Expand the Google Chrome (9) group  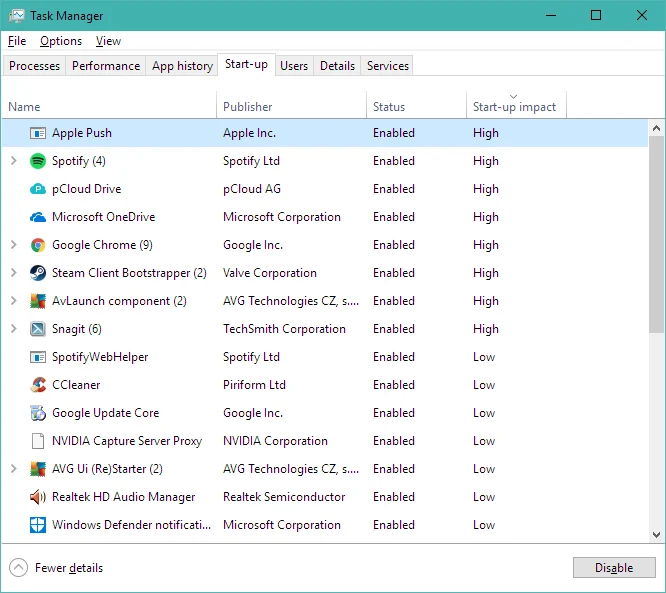(14, 245)
